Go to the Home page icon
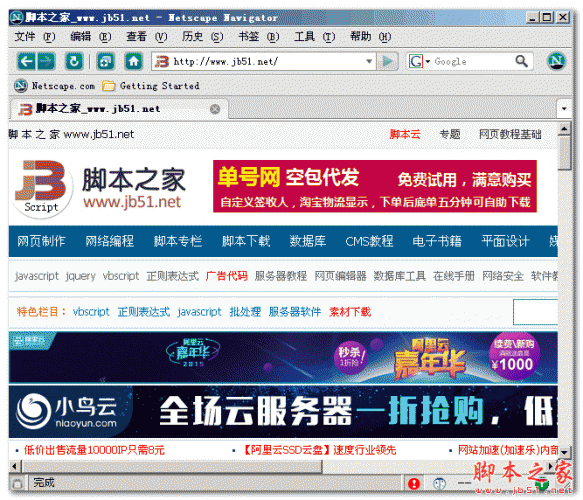Image resolution: width=583 pixels, height=500 pixels. click(x=134, y=61)
